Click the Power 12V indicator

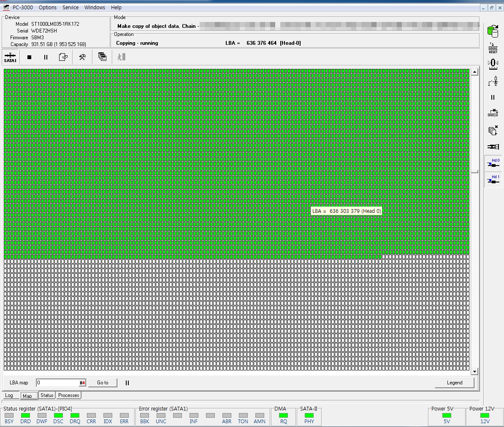(x=485, y=416)
